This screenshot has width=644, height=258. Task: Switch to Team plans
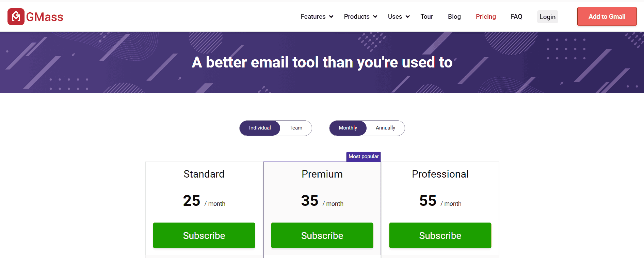296,128
